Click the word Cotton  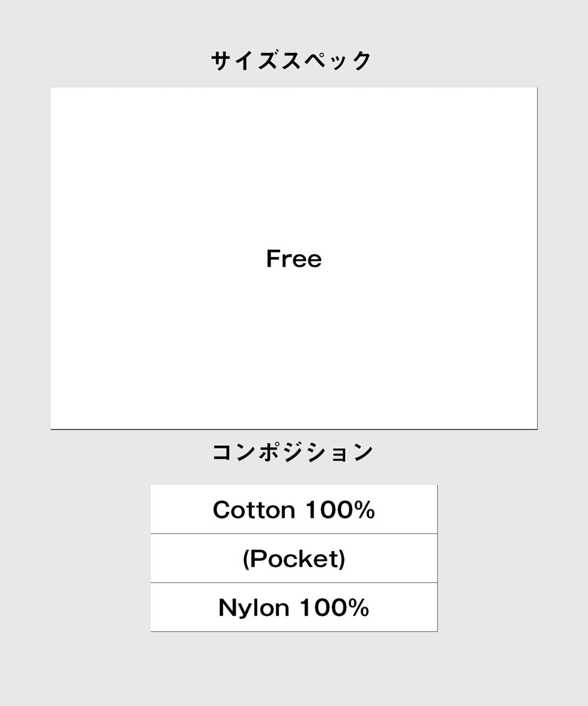coord(254,510)
